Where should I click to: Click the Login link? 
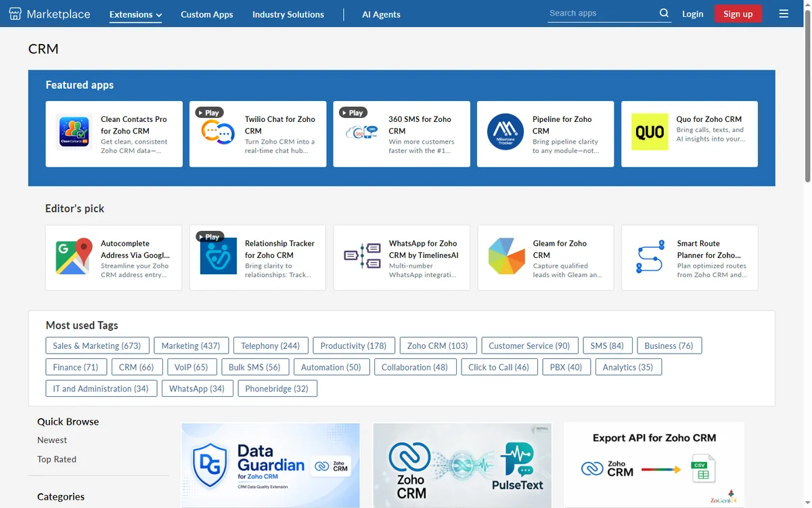693,14
